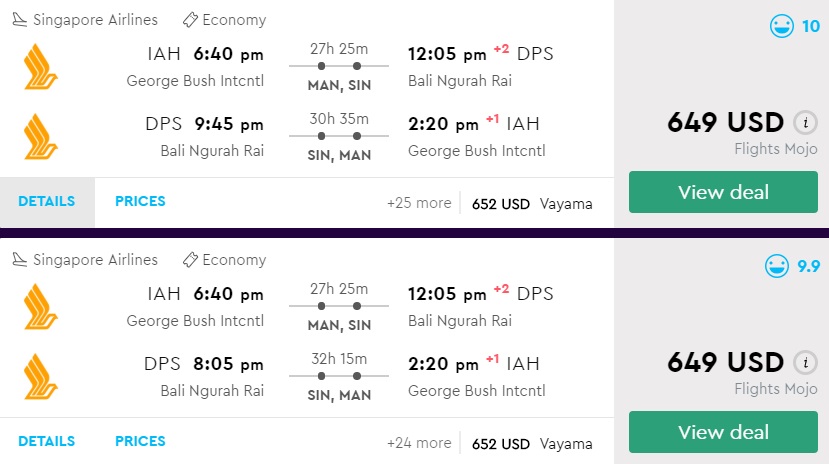This screenshot has height=464, width=829.
Task: Click the smiley rating icon scored 10
Action: tap(781, 27)
